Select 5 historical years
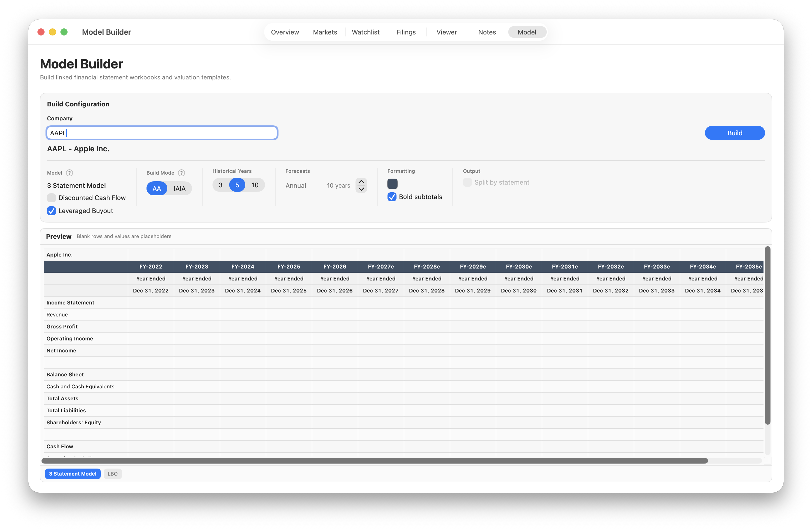812x530 pixels. [237, 185]
